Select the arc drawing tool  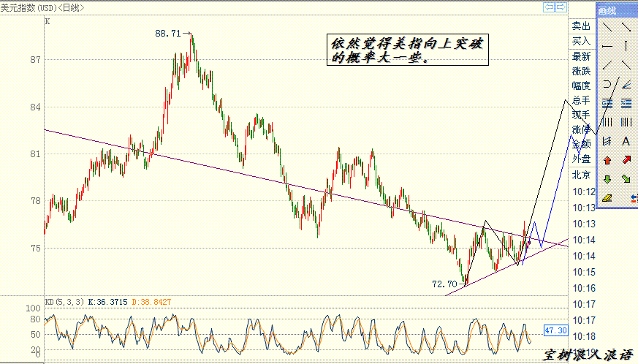click(607, 84)
